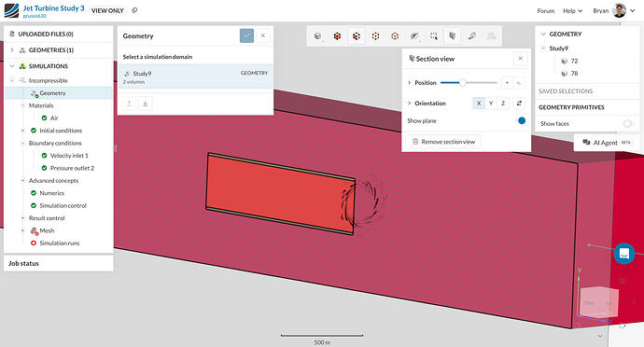Collapse the Incompressible simulation node
The width and height of the screenshot is (644, 347).
pos(12,80)
